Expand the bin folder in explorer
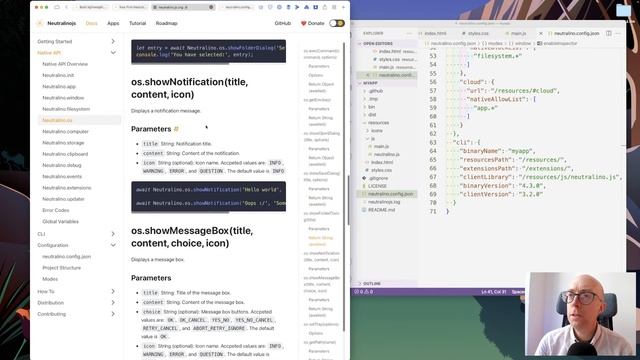 pyautogui.click(x=371, y=107)
